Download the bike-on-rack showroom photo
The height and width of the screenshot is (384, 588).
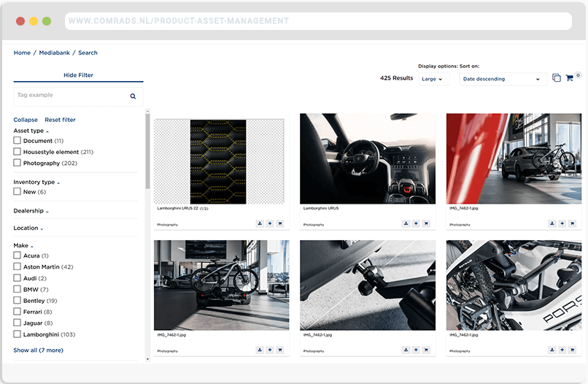(x=260, y=350)
